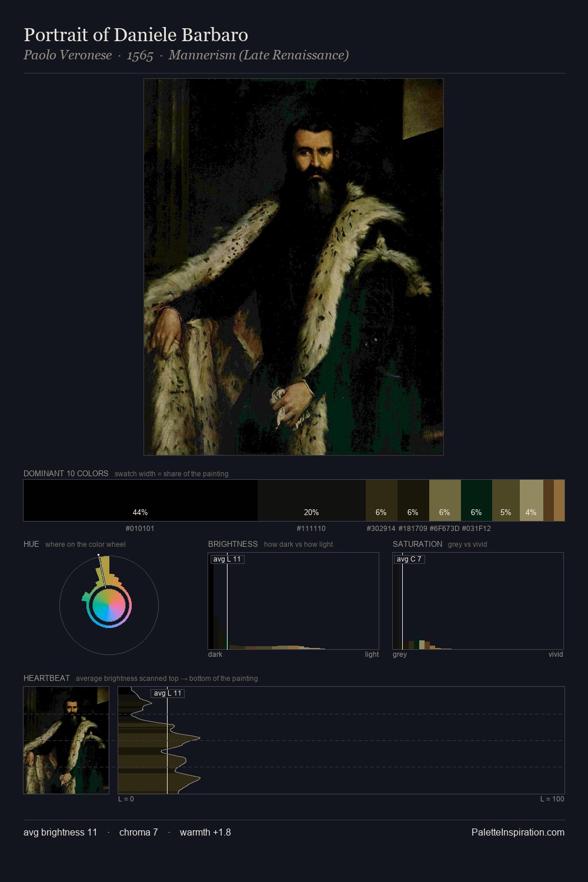Click the 'HUE' section heading
588x882 pixels.
pyautogui.click(x=31, y=544)
